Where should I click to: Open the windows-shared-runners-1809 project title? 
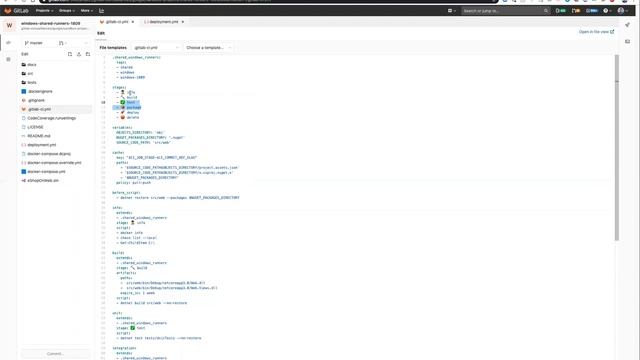[x=51, y=24]
